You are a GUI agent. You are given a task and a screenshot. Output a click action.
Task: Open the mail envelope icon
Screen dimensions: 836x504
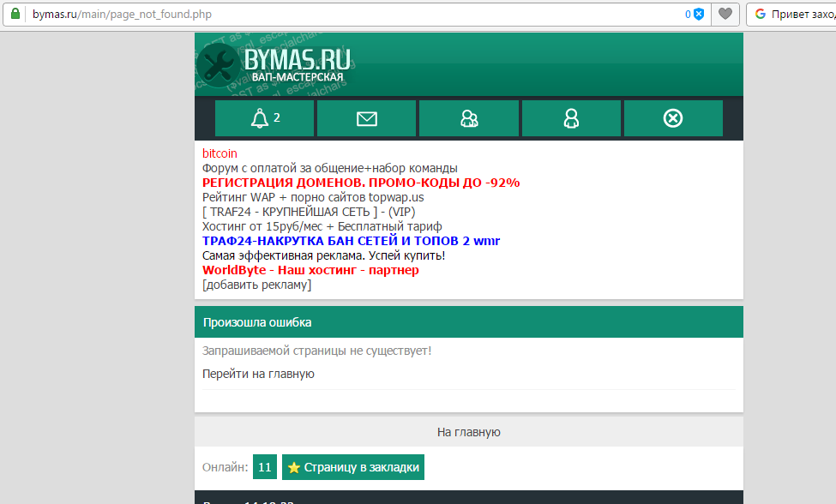pyautogui.click(x=366, y=118)
